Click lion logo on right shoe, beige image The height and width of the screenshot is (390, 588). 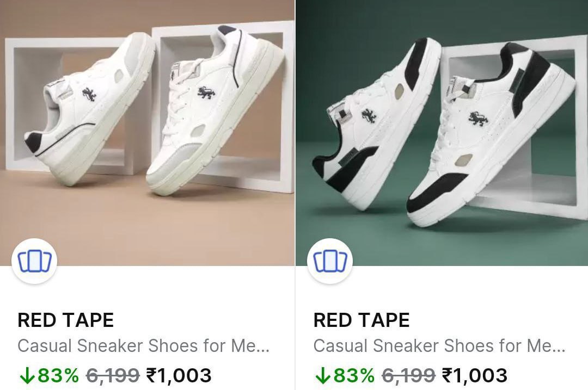[x=206, y=92]
